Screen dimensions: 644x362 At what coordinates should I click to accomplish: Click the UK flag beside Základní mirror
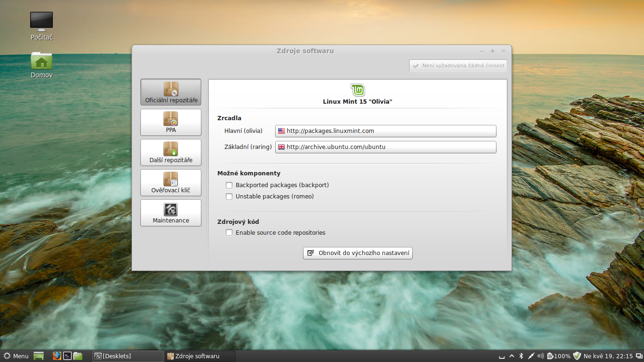(281, 147)
